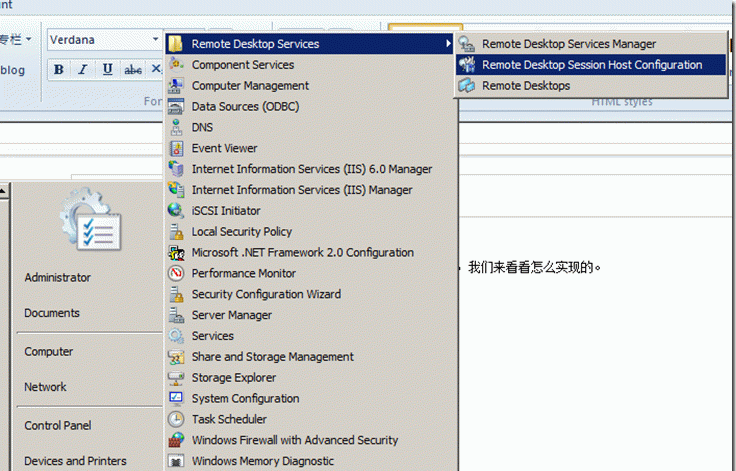Select the Performance Monitor text entry
Viewport: 736px width, 471px height.
[x=244, y=273]
